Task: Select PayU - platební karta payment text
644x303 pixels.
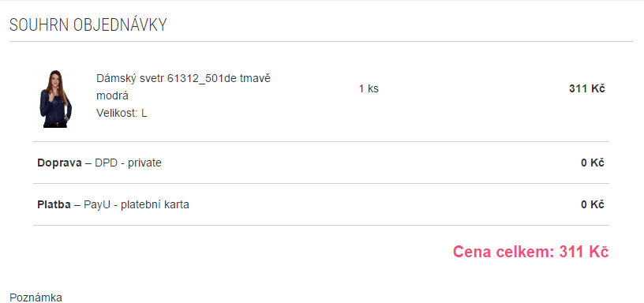Action: pos(137,204)
